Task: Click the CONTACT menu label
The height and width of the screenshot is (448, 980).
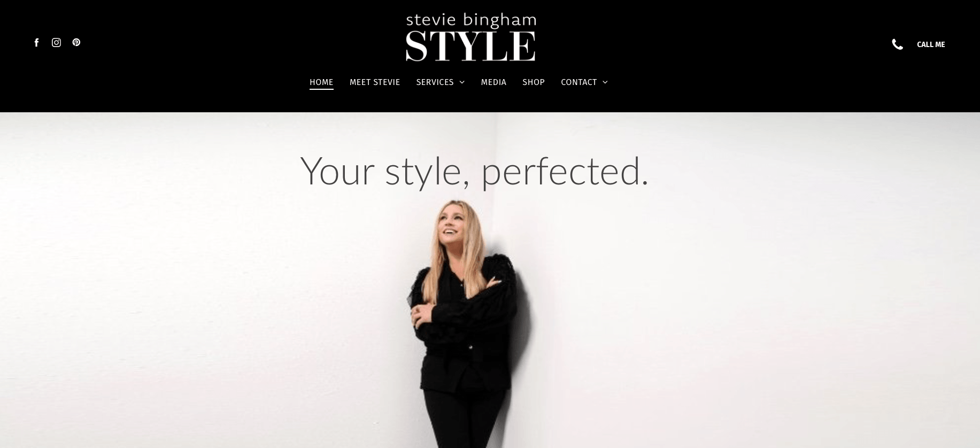Action: coord(578,82)
